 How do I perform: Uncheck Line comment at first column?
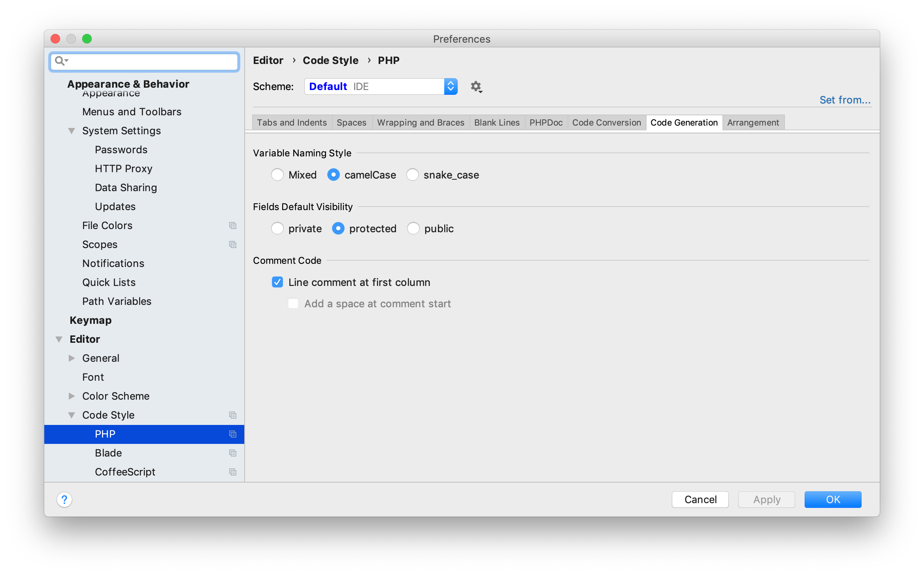277,282
